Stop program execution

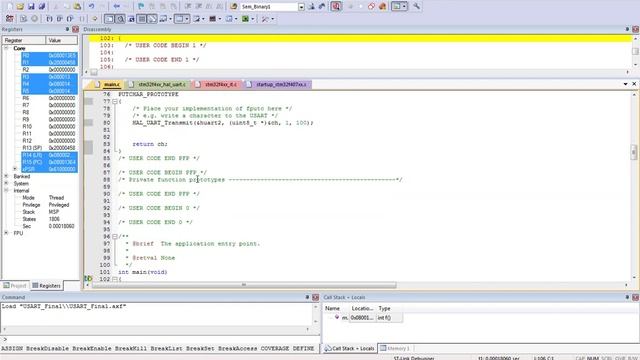pyautogui.click(x=34, y=19)
